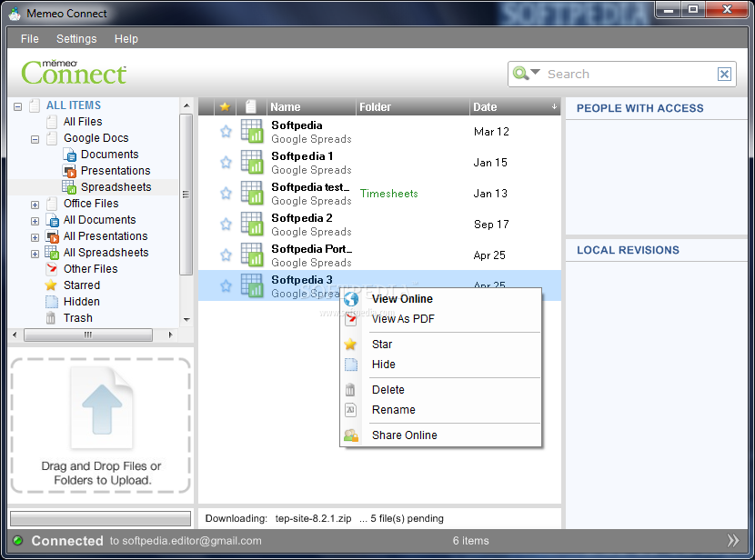Sort by the Name column header

311,106
